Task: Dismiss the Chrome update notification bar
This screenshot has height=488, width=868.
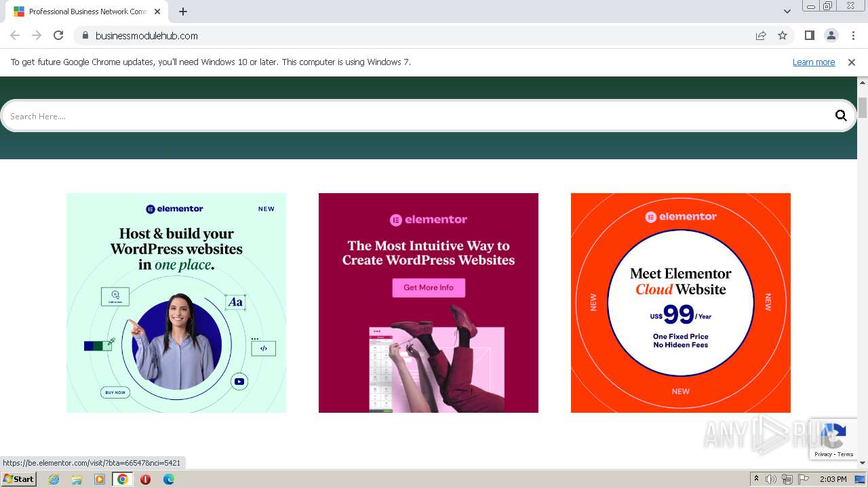Action: click(x=851, y=62)
